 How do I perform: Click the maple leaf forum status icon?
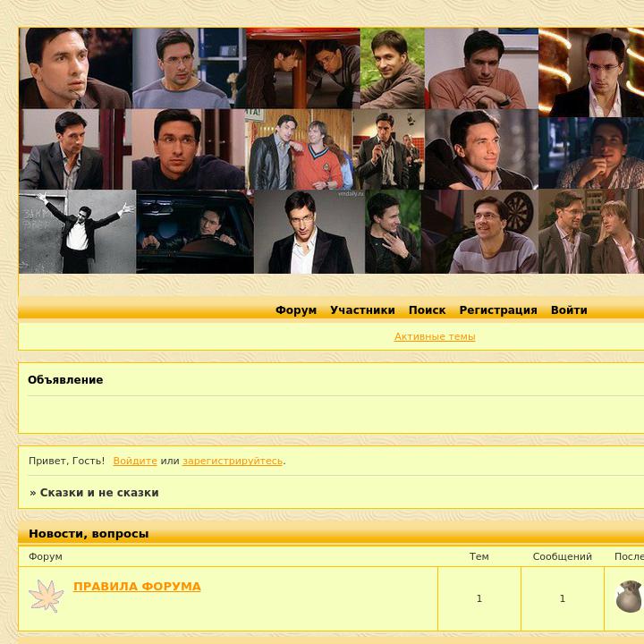46,596
